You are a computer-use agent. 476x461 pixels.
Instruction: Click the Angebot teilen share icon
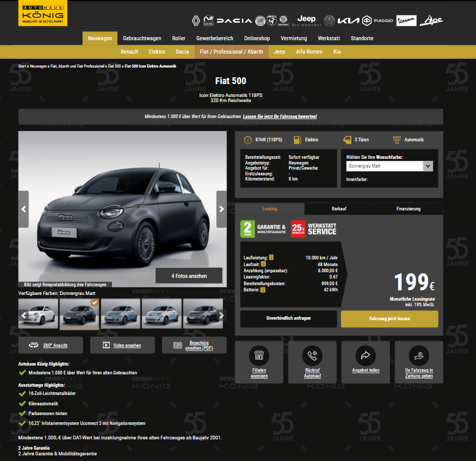point(366,355)
